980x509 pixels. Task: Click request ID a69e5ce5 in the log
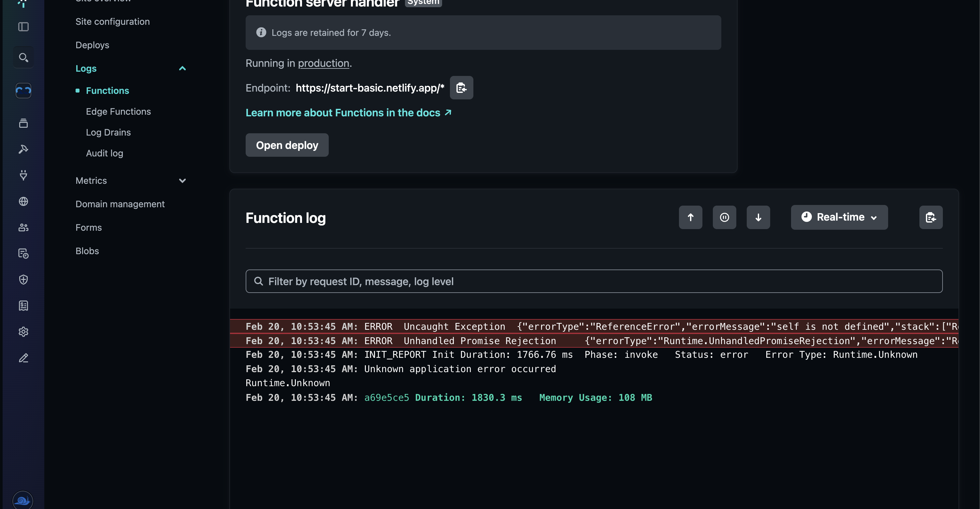(386, 398)
